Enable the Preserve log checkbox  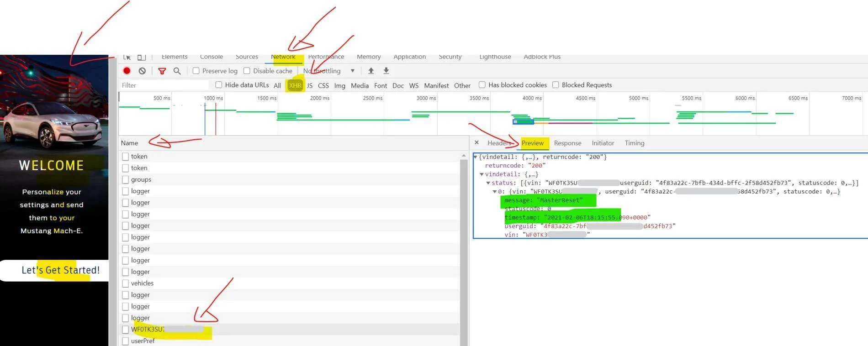coord(196,71)
